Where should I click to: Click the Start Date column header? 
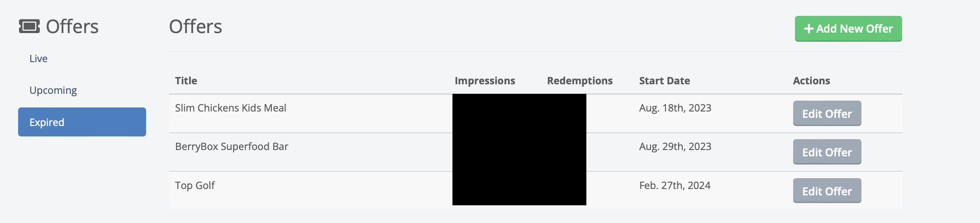coord(664,81)
